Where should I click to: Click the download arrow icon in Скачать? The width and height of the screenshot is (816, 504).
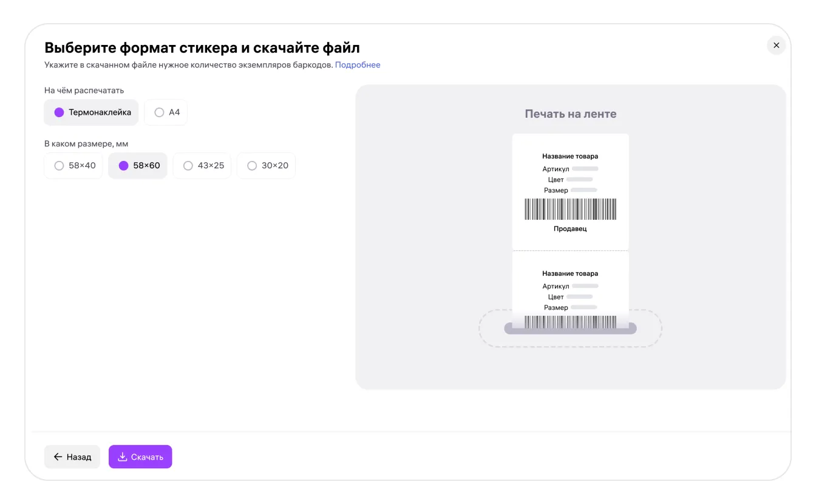[x=122, y=457]
